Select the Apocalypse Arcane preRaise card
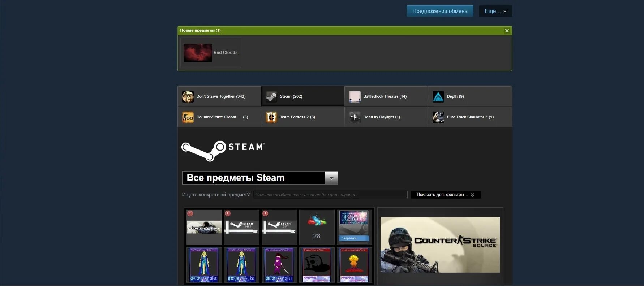Image resolution: width=644 pixels, height=286 pixels. click(354, 265)
